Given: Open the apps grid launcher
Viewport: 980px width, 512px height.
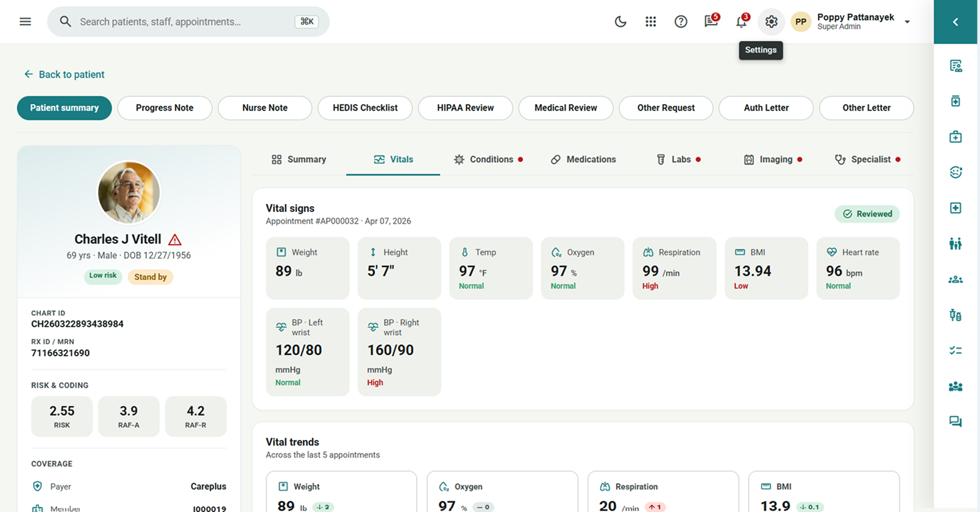Looking at the screenshot, I should pos(651,22).
